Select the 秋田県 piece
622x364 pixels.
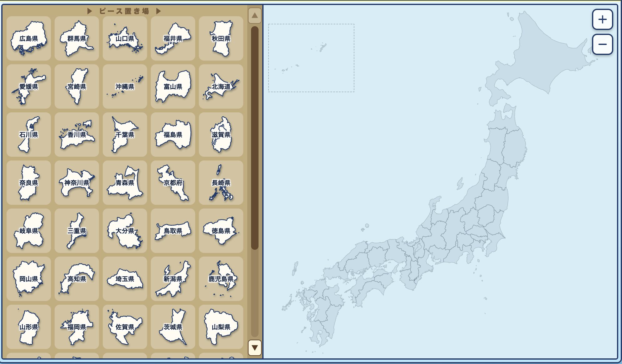point(221,38)
